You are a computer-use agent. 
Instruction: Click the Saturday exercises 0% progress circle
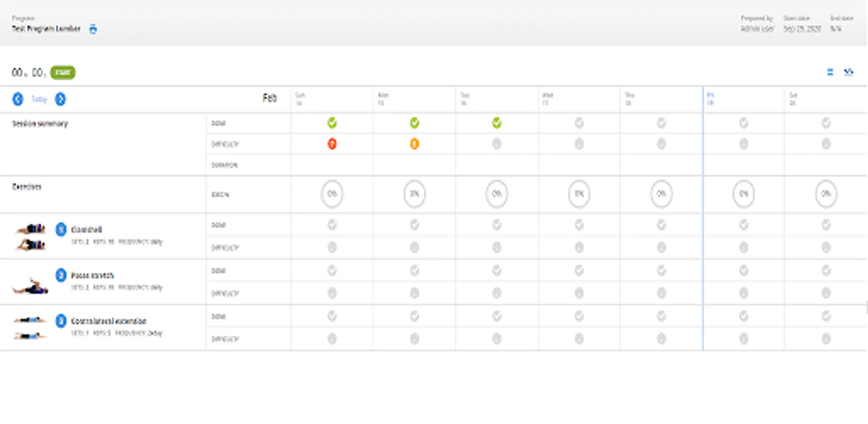pyautogui.click(x=826, y=194)
